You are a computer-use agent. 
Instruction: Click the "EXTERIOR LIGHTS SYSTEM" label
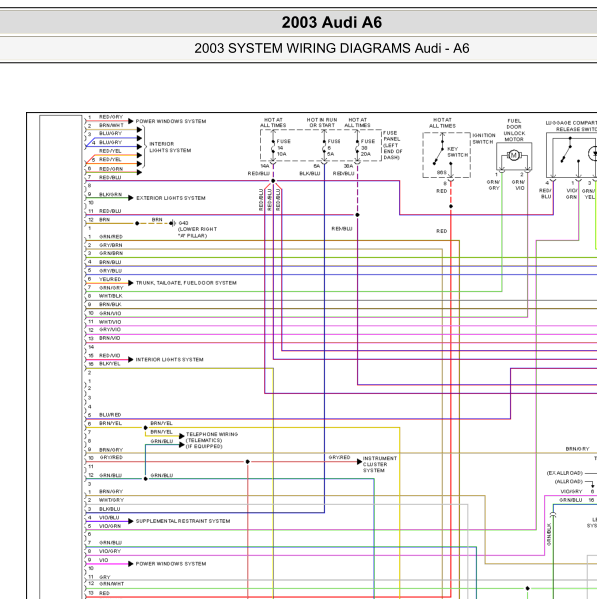coord(171,198)
